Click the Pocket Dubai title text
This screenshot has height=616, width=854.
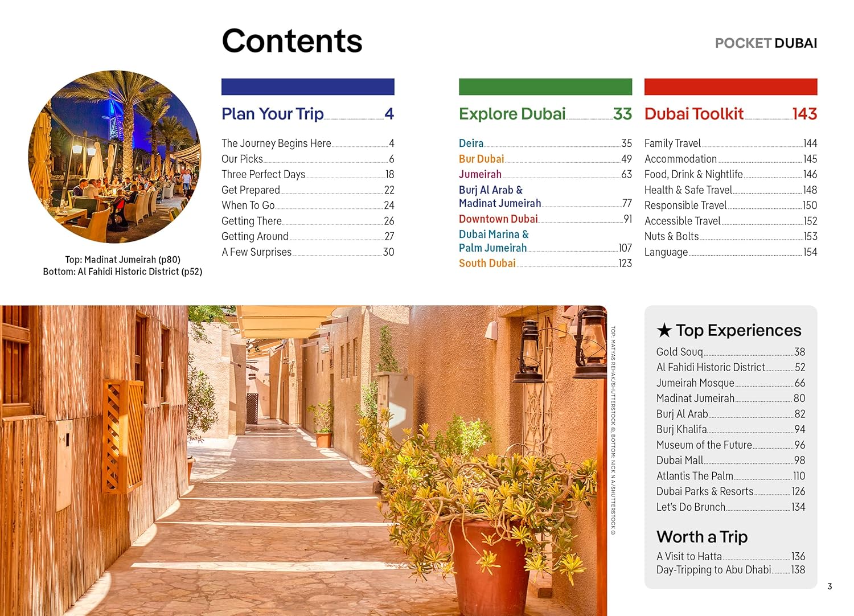click(765, 43)
